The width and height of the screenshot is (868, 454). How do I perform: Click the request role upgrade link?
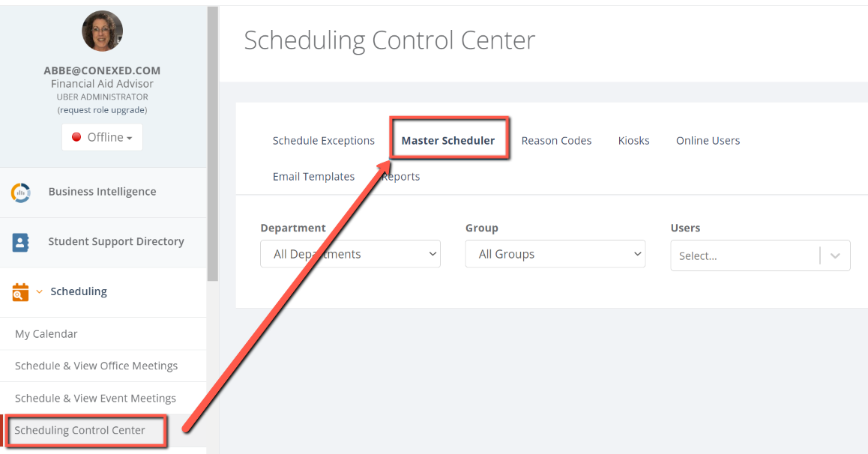click(102, 109)
